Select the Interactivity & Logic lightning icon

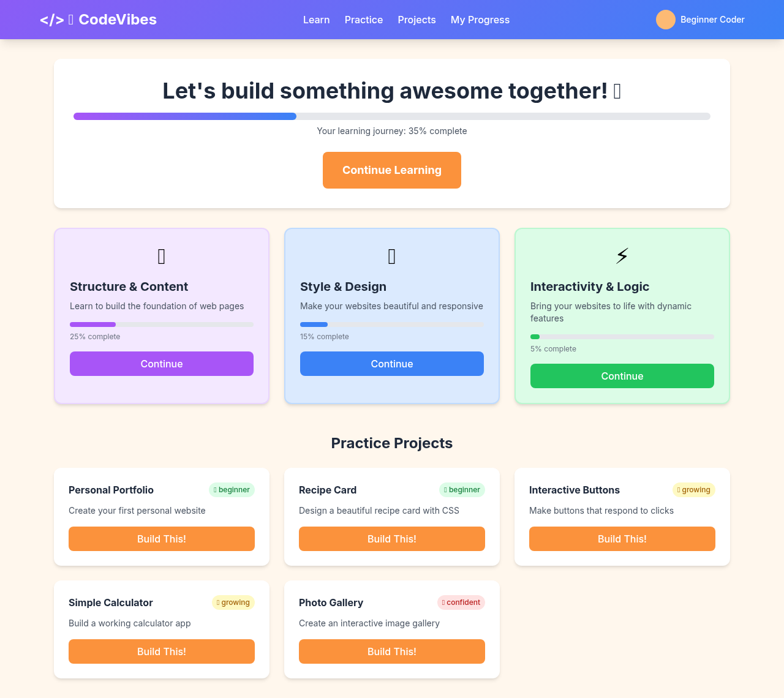point(622,255)
